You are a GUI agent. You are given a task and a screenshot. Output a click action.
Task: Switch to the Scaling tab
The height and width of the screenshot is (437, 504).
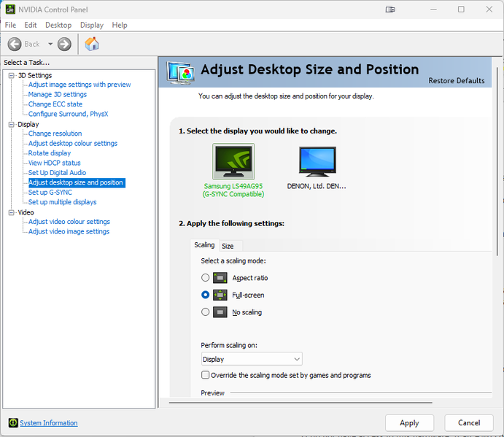204,245
